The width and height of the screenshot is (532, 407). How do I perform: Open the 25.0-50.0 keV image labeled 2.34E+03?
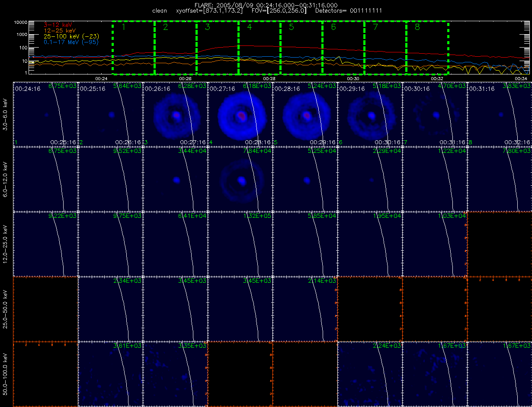[x=110, y=309]
